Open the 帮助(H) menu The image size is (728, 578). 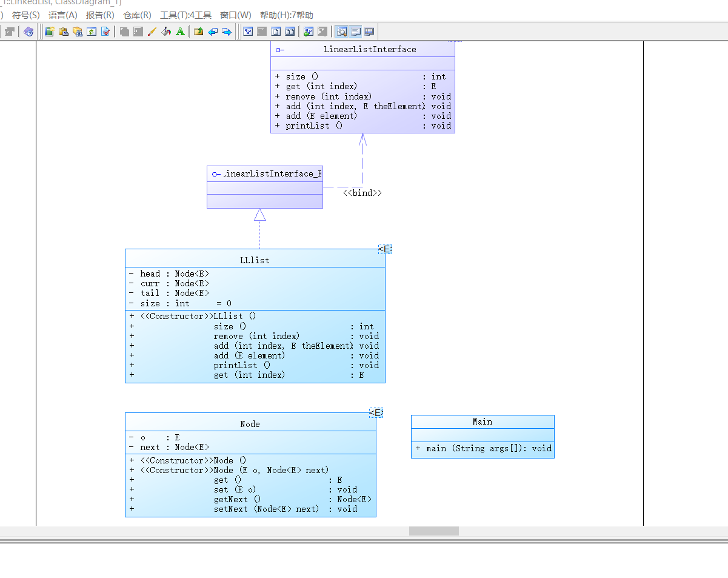pos(286,15)
